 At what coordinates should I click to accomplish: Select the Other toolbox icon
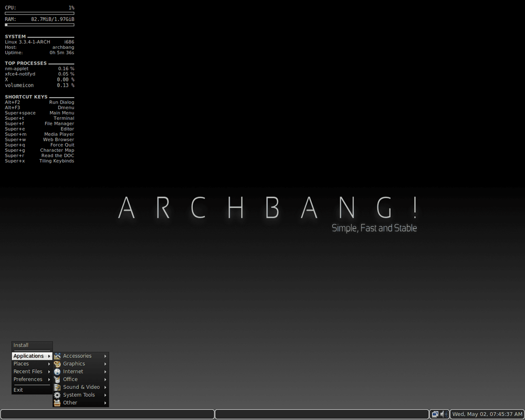click(x=57, y=403)
